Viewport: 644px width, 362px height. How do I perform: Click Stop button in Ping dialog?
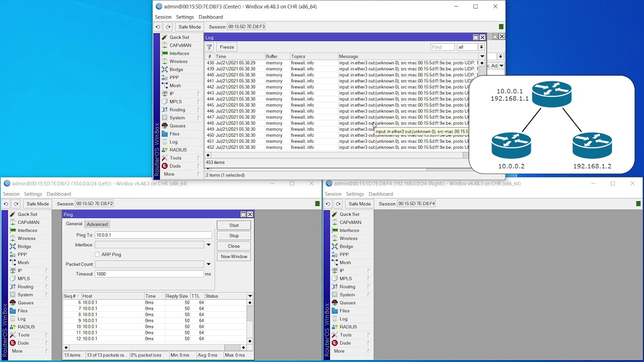[234, 236]
